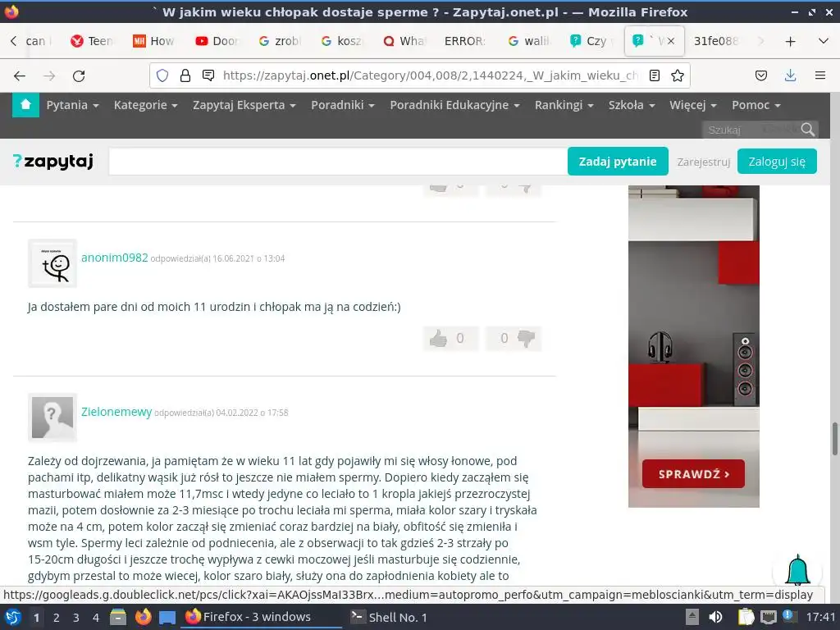Open the Zapytaj logo link
This screenshot has width=840, height=630.
[x=53, y=162]
